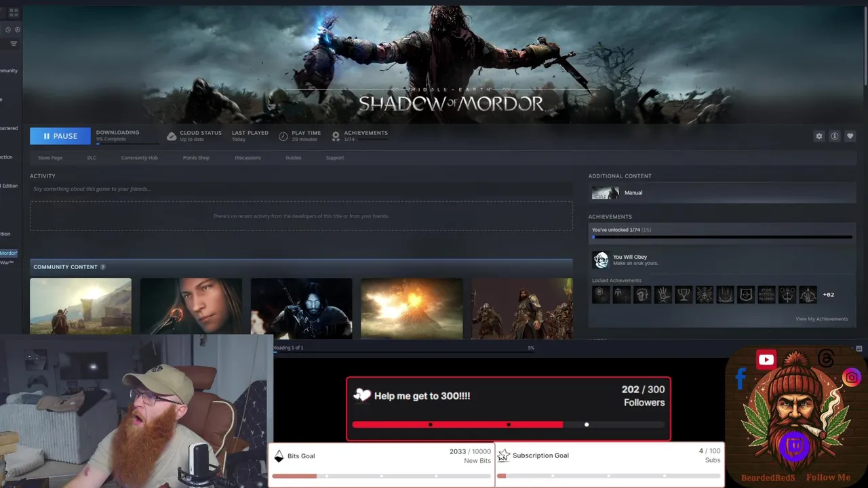Click the 'Cloud Status Up to date' text
The width and height of the screenshot is (868, 488).
[x=201, y=136]
